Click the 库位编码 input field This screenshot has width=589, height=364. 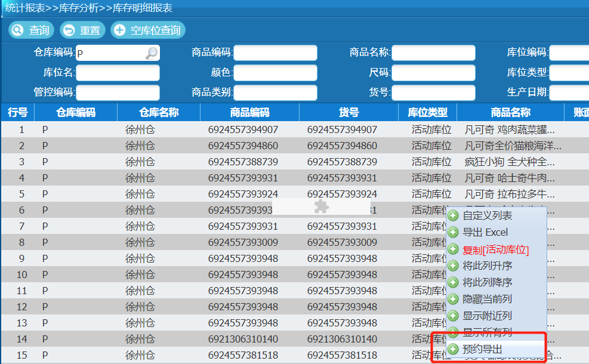(x=569, y=53)
